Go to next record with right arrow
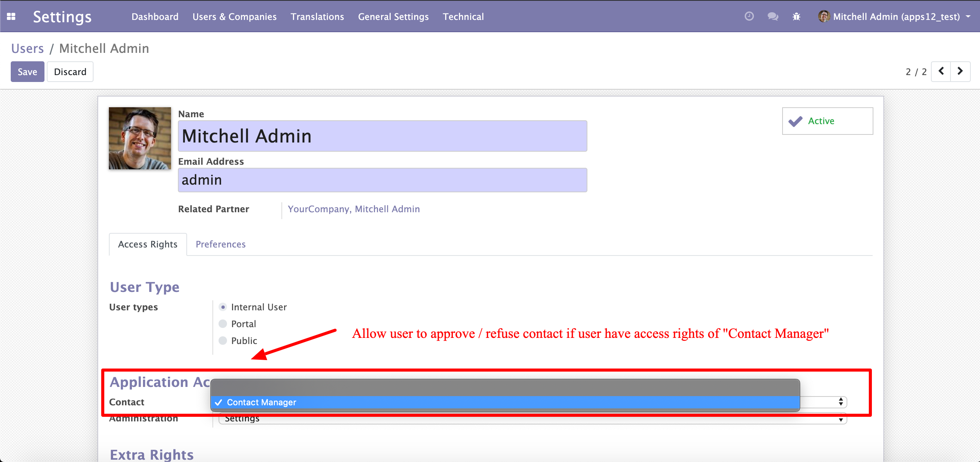 click(960, 72)
